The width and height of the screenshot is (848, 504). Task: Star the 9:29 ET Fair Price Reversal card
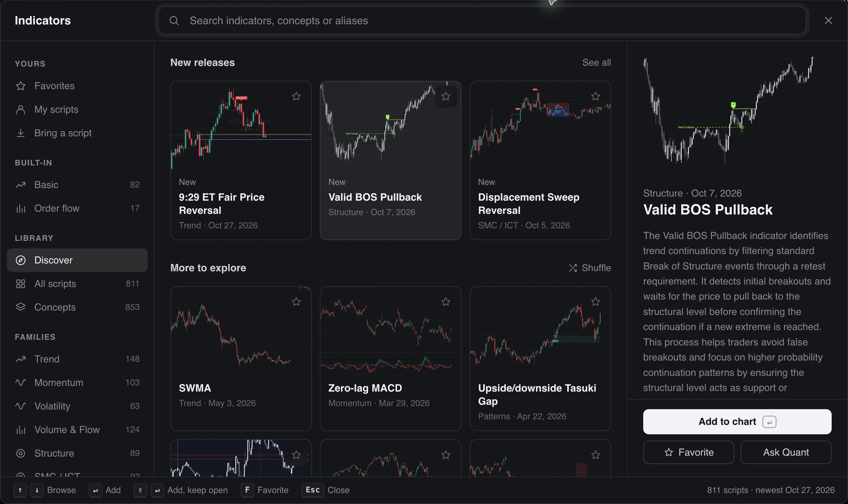296,96
